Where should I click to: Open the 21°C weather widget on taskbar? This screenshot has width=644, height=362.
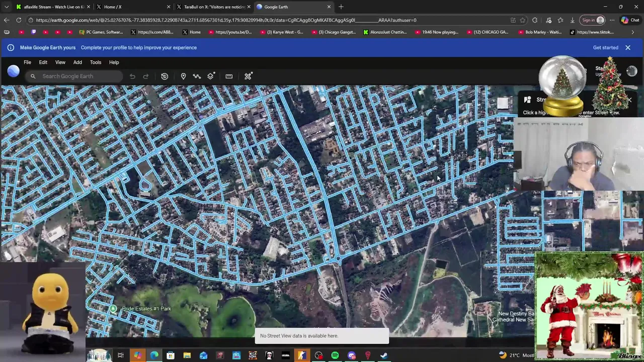(x=515, y=355)
